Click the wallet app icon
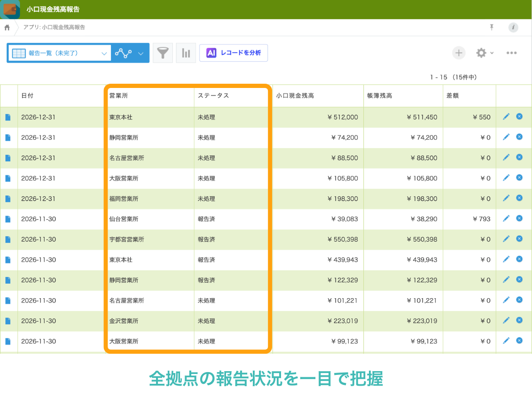The image size is (532, 397). pyautogui.click(x=10, y=9)
